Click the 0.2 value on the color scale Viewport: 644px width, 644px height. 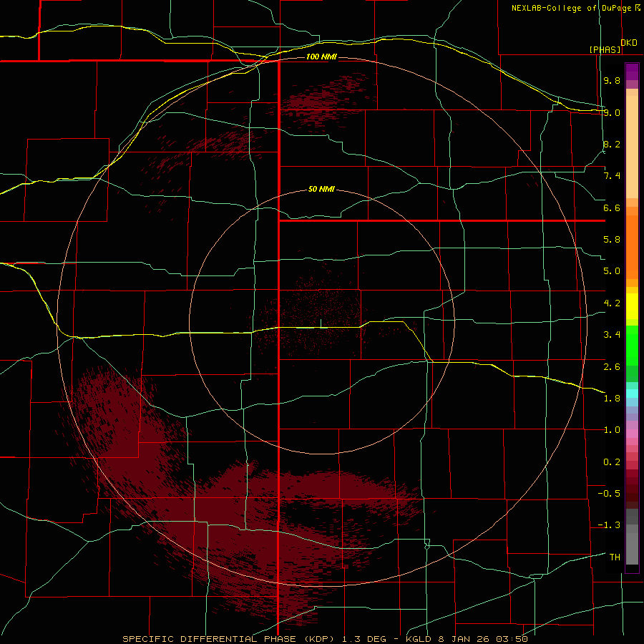tap(612, 462)
